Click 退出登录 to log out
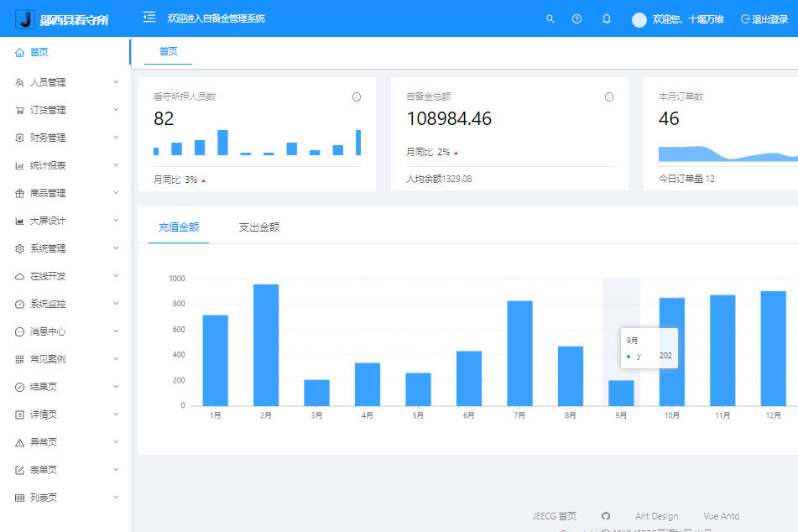 point(764,19)
